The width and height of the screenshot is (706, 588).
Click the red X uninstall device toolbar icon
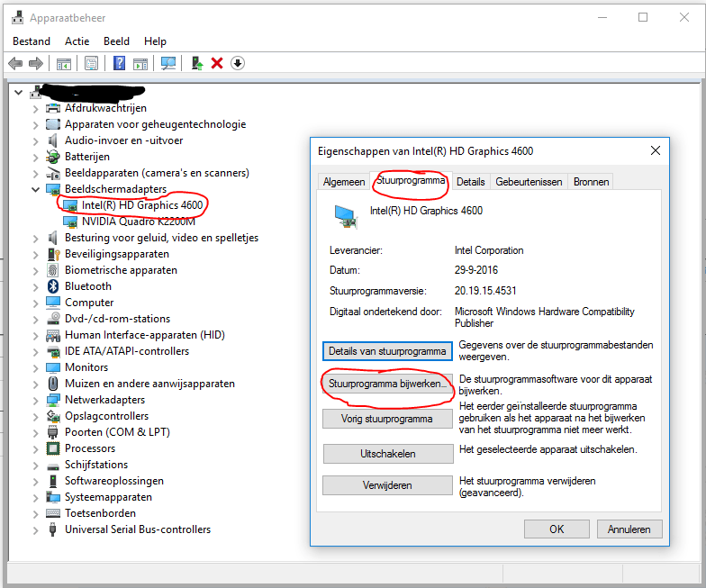pos(217,63)
